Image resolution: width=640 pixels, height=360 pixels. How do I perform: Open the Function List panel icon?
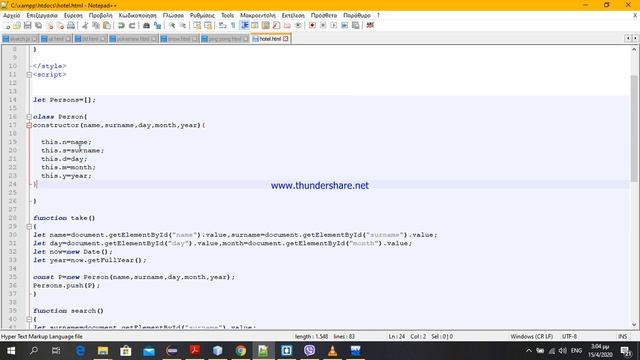pos(276,25)
